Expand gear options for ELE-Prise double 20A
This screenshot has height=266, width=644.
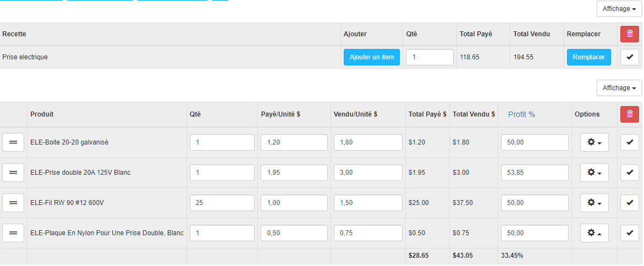click(594, 173)
